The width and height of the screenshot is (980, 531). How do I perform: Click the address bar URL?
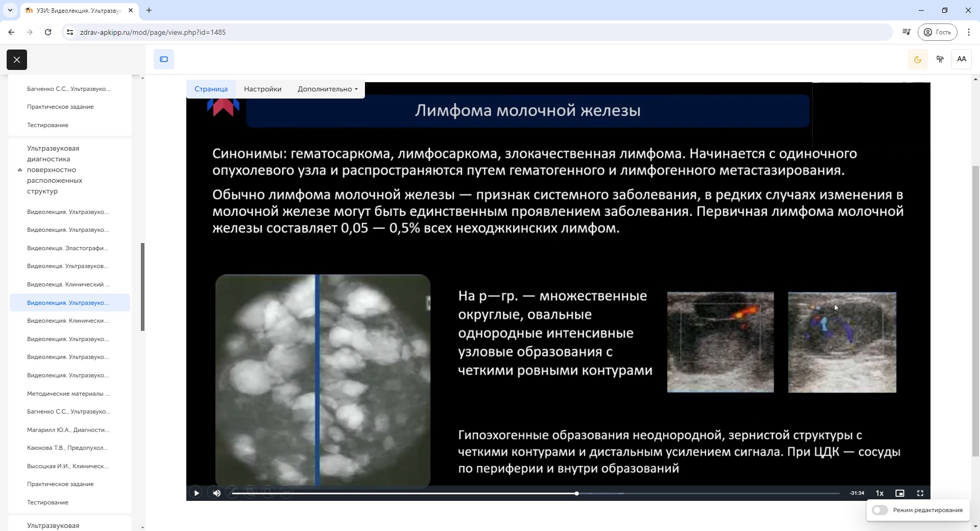[x=153, y=32]
